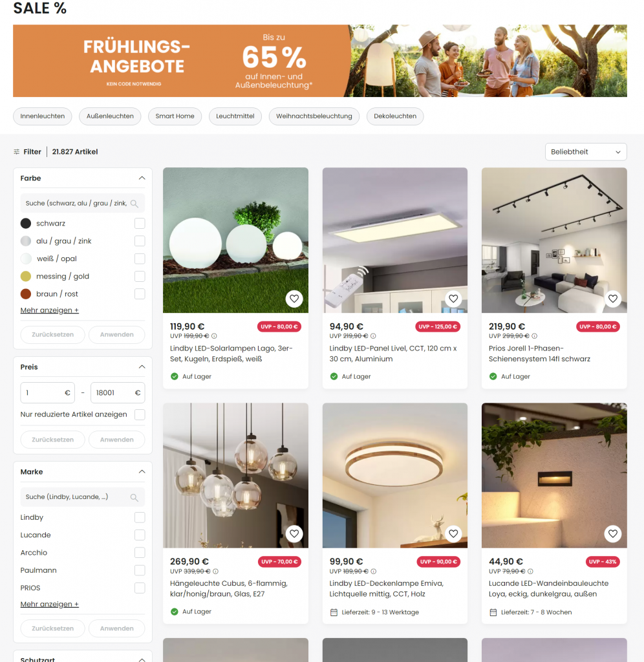Collapse the Preis filter section
The width and height of the screenshot is (644, 662).
[x=142, y=367]
